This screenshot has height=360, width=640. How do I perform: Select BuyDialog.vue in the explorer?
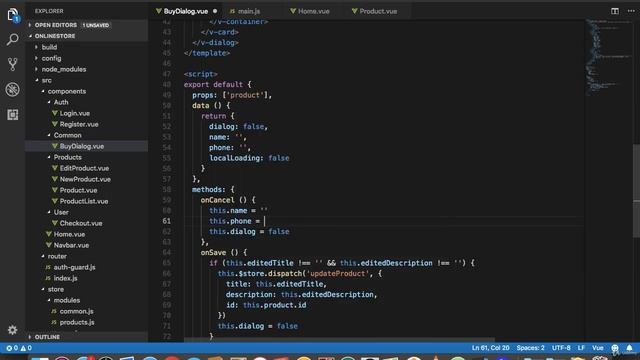coord(87,146)
